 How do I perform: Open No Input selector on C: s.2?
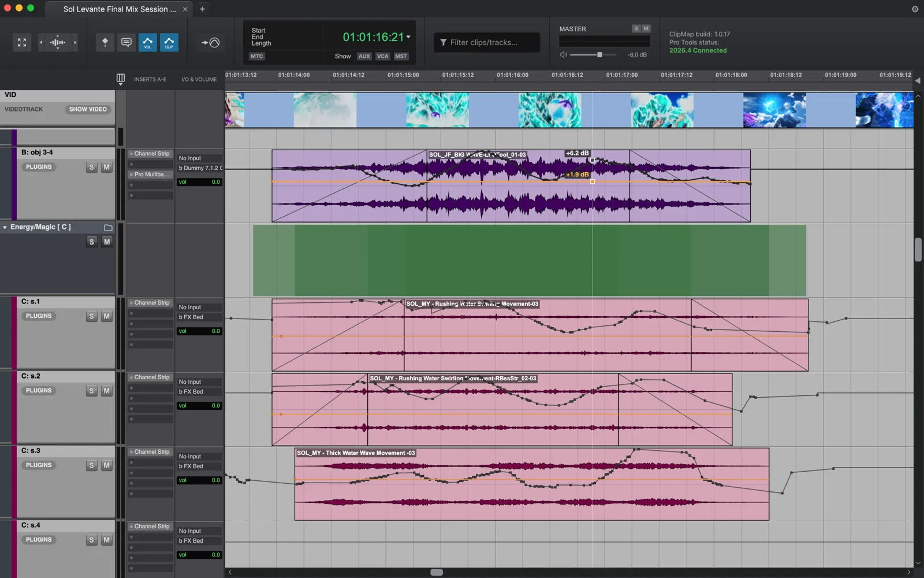(199, 381)
